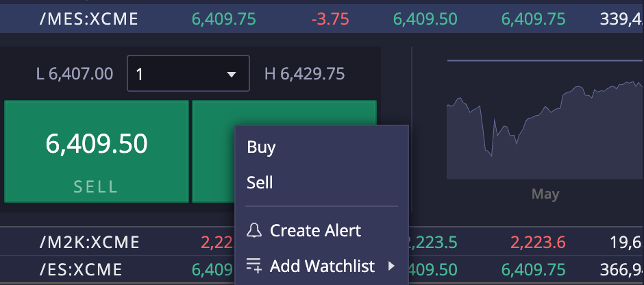The width and height of the screenshot is (644, 285).
Task: Click the H 6,429.75 high price label
Action: pyautogui.click(x=304, y=74)
